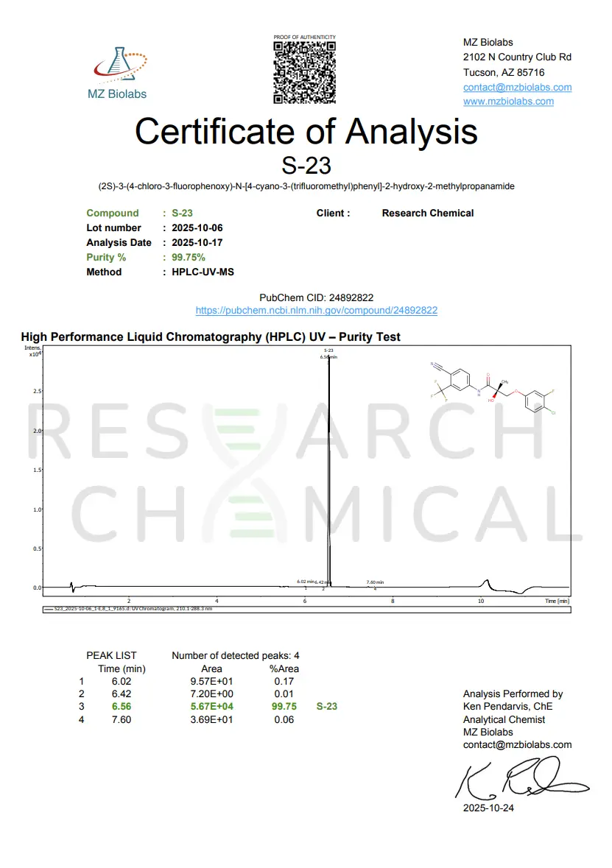Open the PubChem compound URL link
Screen dimensions: 612x868
click(316, 311)
